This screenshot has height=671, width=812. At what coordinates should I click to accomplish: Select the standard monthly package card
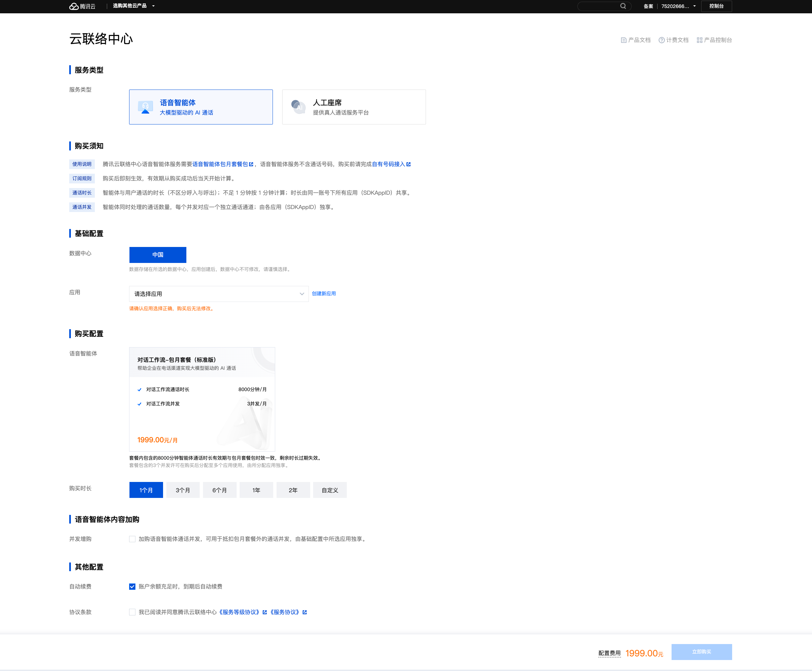202,399
